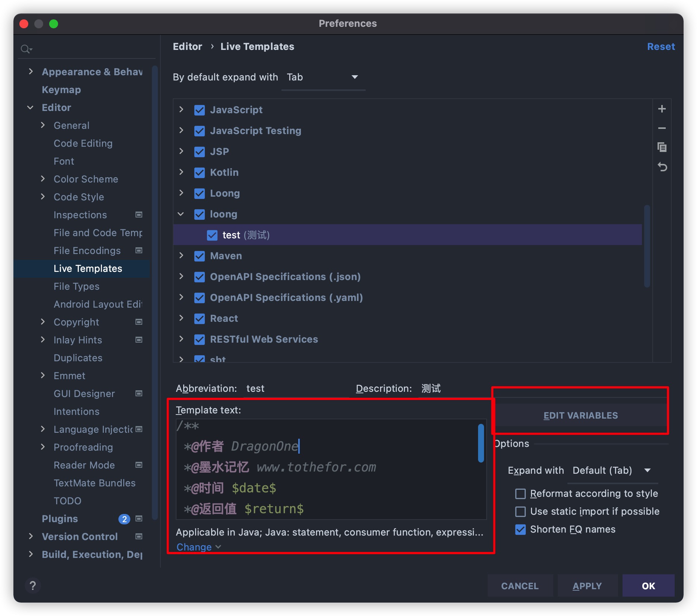The image size is (697, 616).
Task: Open the Expand with Default (Tab) dropdown
Action: coord(612,470)
